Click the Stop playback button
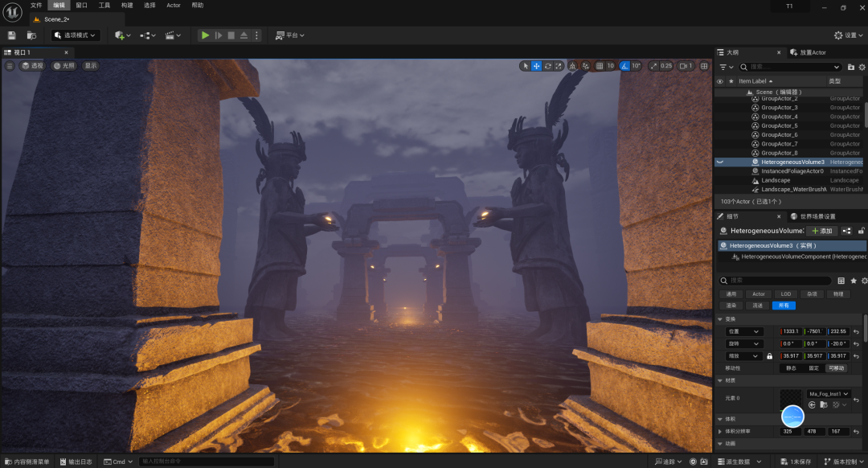868x468 pixels. 231,35
